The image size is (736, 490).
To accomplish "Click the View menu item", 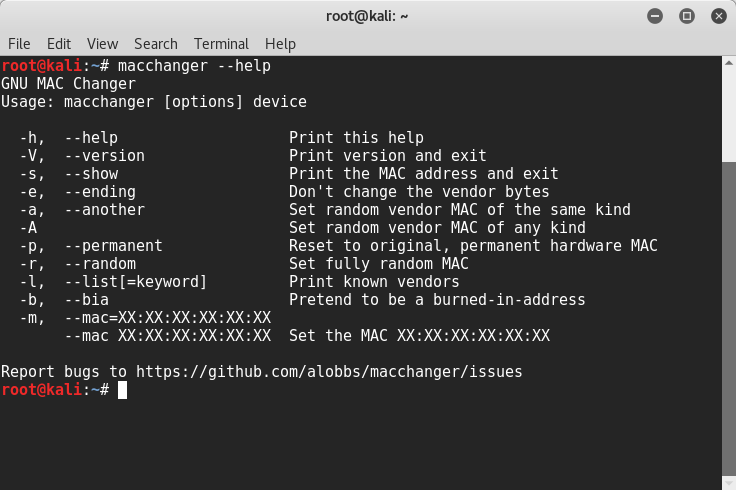I will pyautogui.click(x=102, y=44).
